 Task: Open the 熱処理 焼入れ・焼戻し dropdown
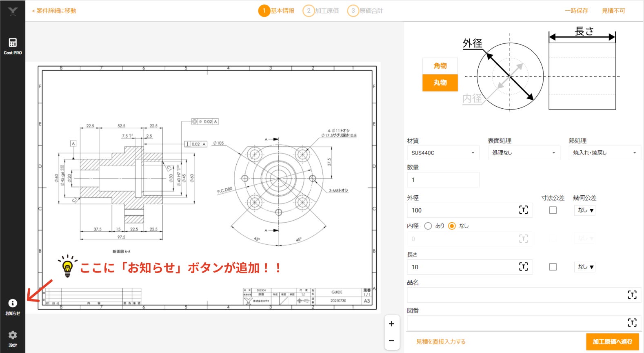(605, 153)
